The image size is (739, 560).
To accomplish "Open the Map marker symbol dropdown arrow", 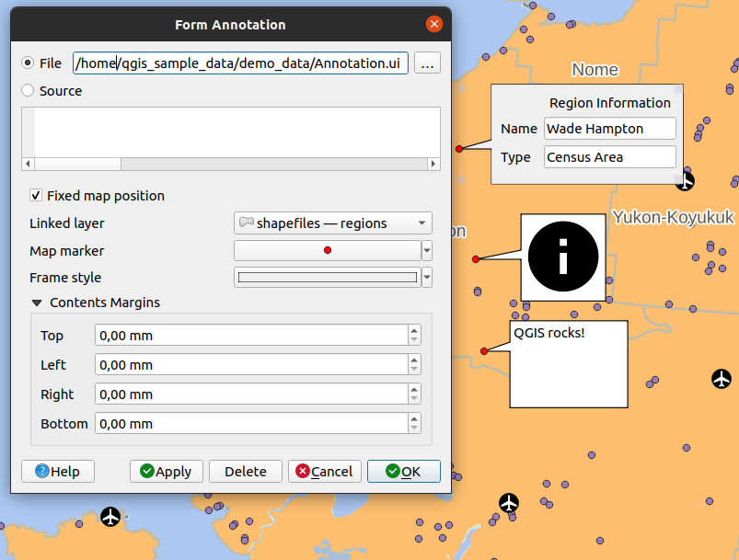I will pos(427,251).
